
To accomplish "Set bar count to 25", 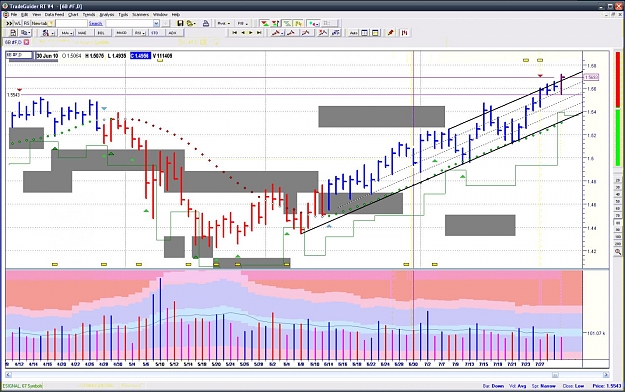I will [x=617, y=180].
